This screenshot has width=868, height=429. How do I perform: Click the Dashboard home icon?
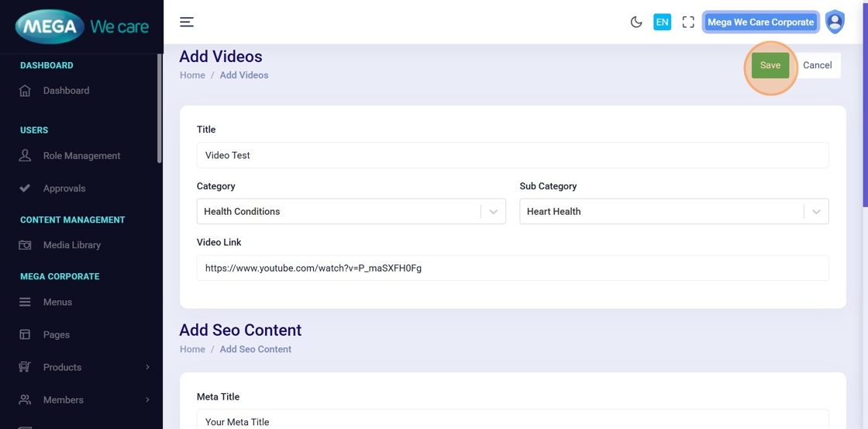(x=25, y=91)
